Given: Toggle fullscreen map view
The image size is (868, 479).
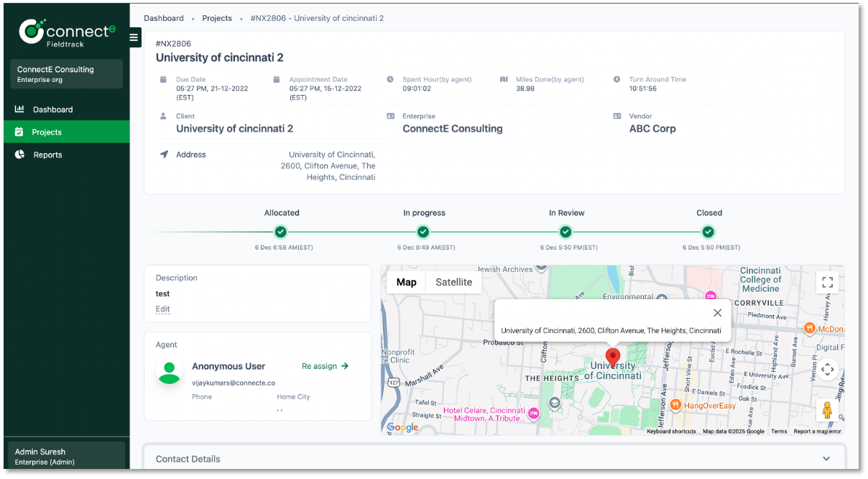Looking at the screenshot, I should [x=827, y=283].
